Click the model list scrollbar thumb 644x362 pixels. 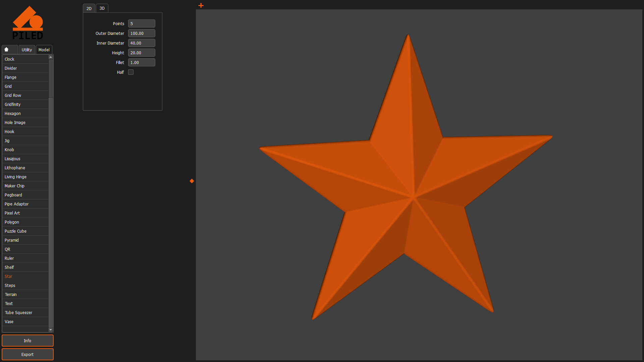pyautogui.click(x=51, y=78)
